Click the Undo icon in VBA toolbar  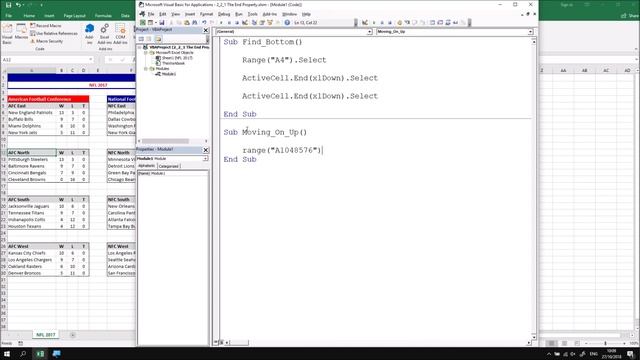pos(204,22)
